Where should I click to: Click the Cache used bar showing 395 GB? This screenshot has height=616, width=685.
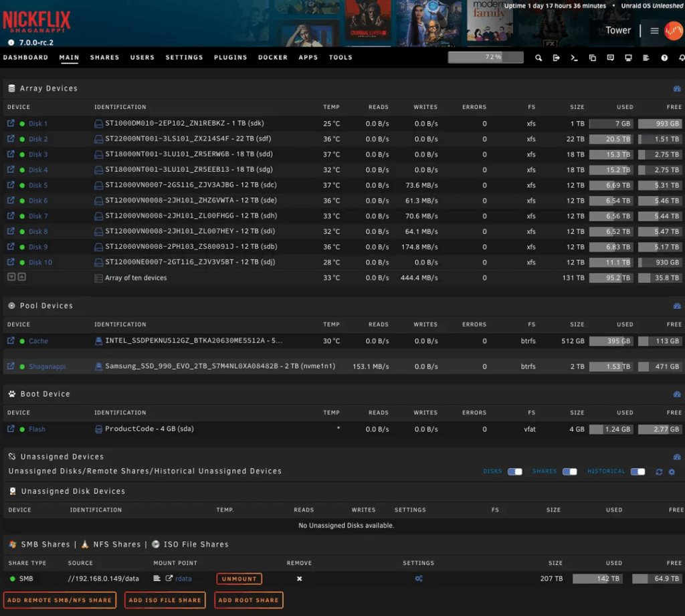(611, 340)
